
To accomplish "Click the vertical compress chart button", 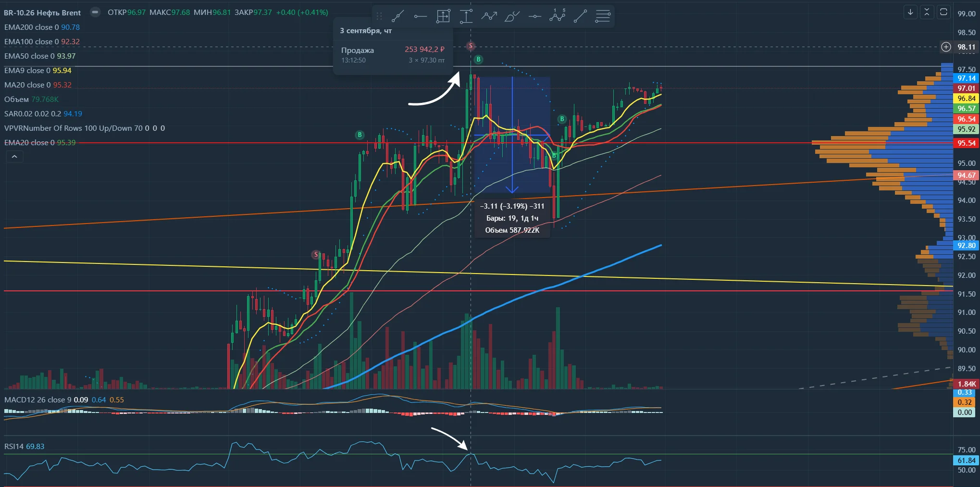I will [x=927, y=12].
